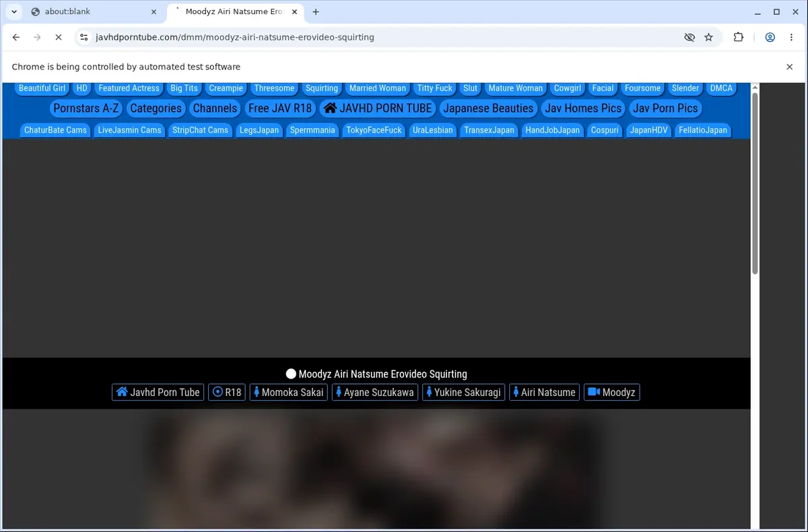This screenshot has height=532, width=808.
Task: Open the Beautiful Girl tag
Action: tap(42, 88)
